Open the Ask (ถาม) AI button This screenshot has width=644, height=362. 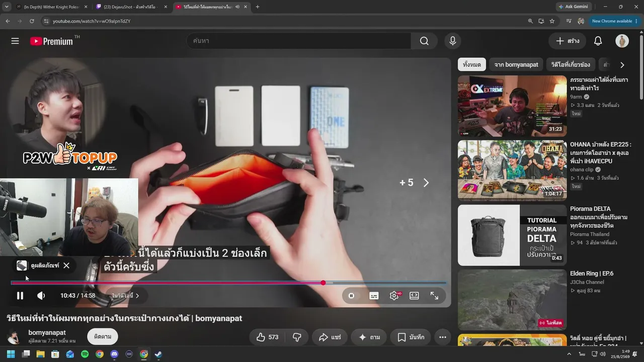coord(369,337)
